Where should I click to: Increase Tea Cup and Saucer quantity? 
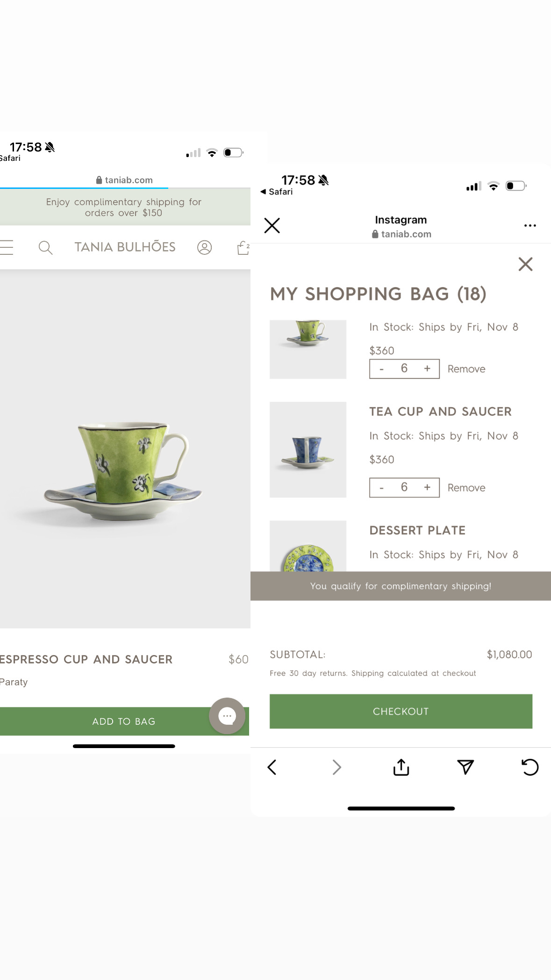427,488
